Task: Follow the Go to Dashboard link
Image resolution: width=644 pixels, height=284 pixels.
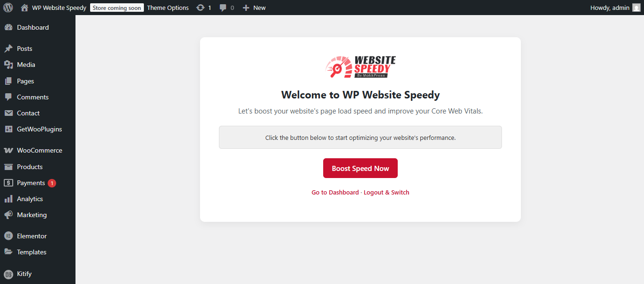Action: pyautogui.click(x=335, y=192)
